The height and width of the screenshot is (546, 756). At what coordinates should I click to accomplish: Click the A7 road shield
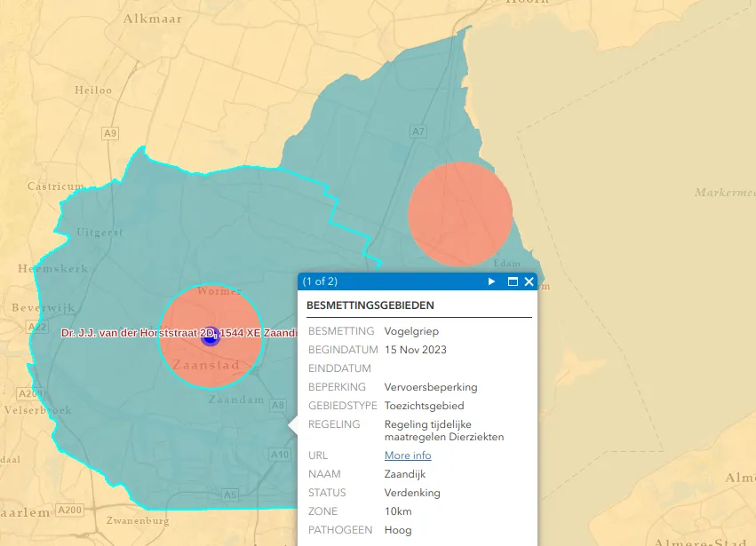click(418, 132)
